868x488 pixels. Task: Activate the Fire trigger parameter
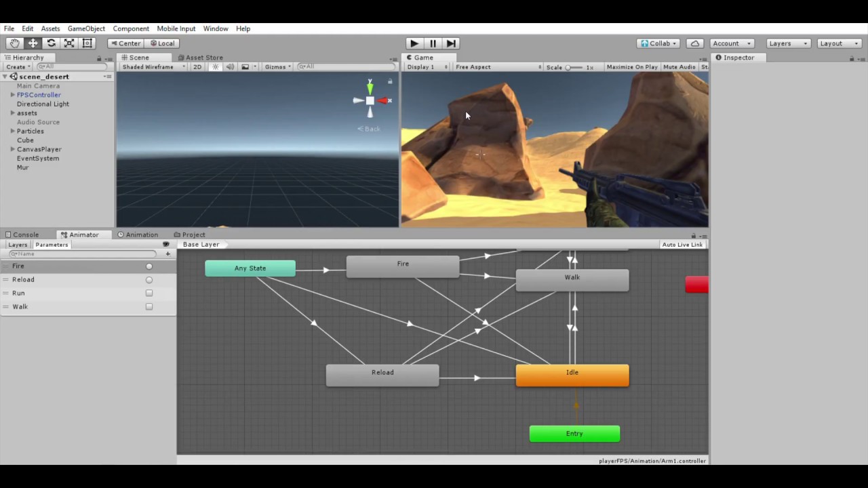point(149,266)
